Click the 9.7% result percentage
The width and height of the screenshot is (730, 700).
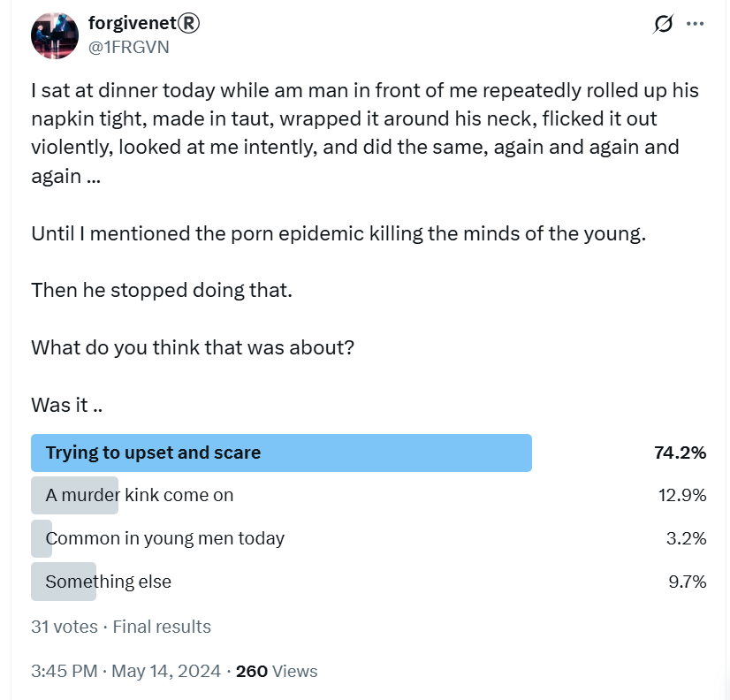[688, 582]
